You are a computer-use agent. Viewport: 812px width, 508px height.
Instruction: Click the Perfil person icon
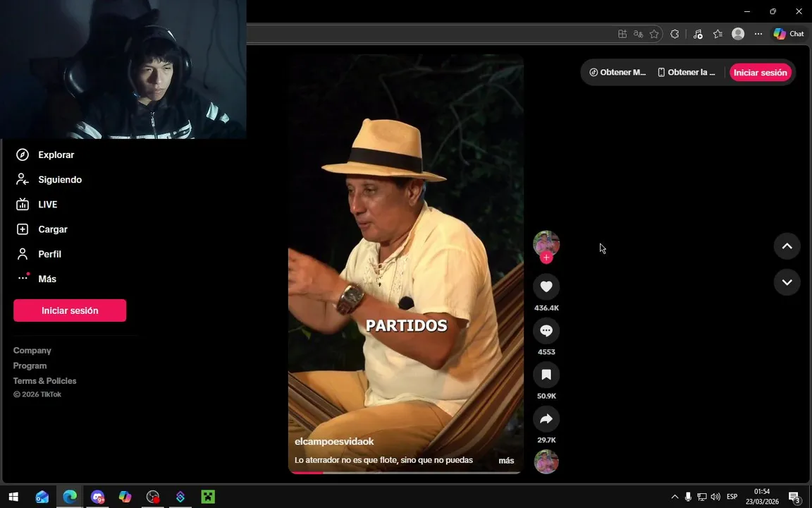click(x=23, y=254)
